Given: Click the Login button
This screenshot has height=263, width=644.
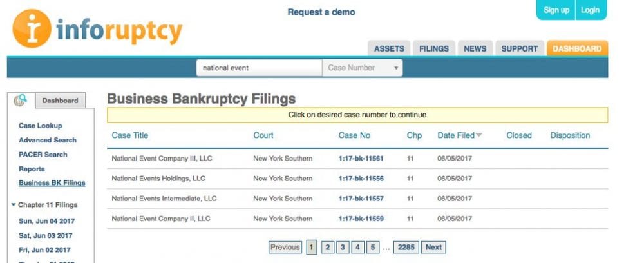Looking at the screenshot, I should coord(591,10).
